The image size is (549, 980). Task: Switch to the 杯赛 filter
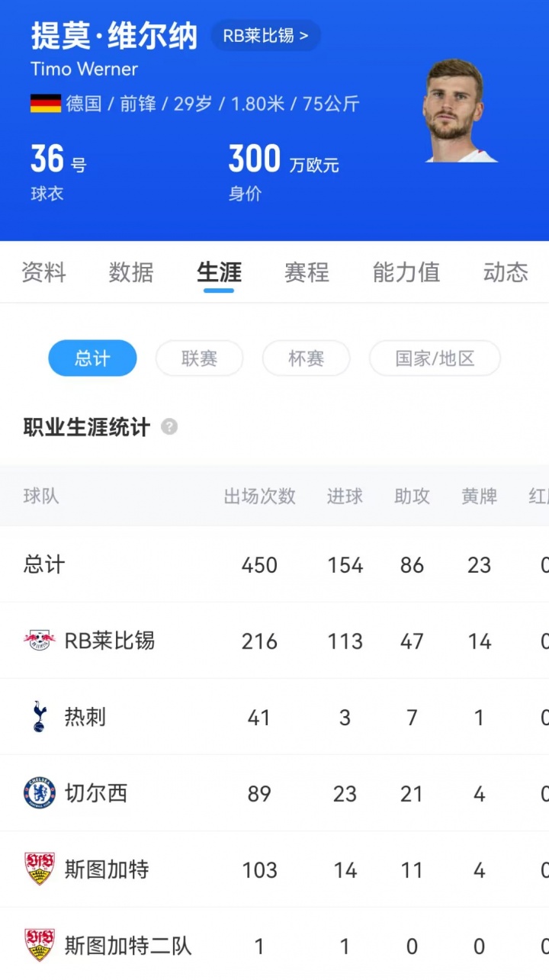pos(306,358)
